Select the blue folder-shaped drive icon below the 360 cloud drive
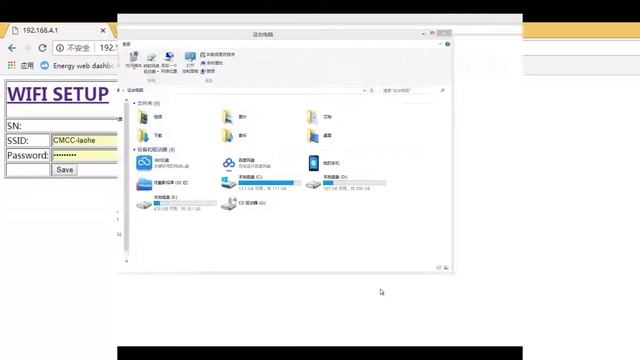 pyautogui.click(x=144, y=183)
